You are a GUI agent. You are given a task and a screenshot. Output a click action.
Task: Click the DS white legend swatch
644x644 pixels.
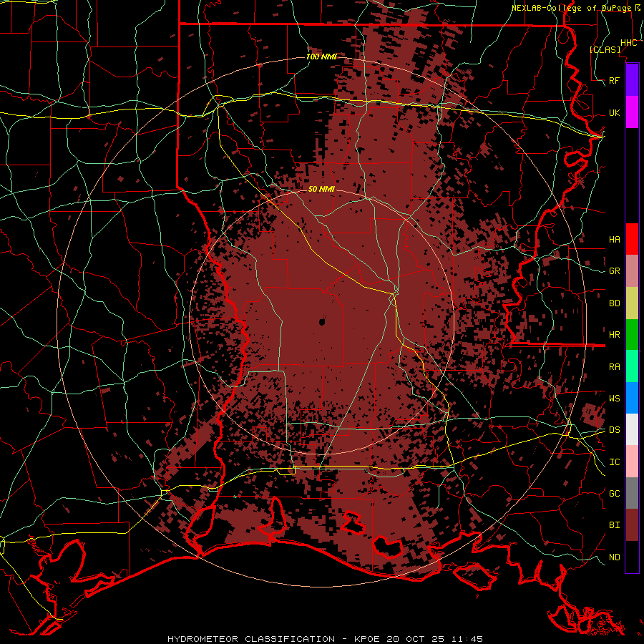632,429
